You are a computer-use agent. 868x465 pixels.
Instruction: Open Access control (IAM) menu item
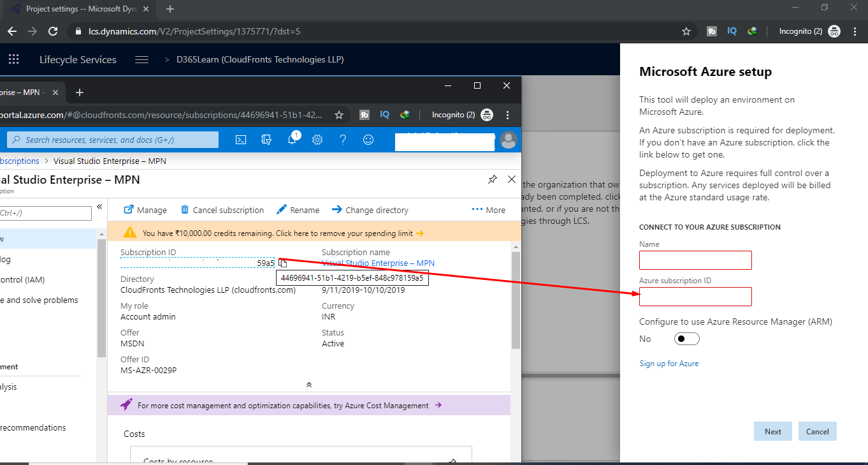click(48, 279)
